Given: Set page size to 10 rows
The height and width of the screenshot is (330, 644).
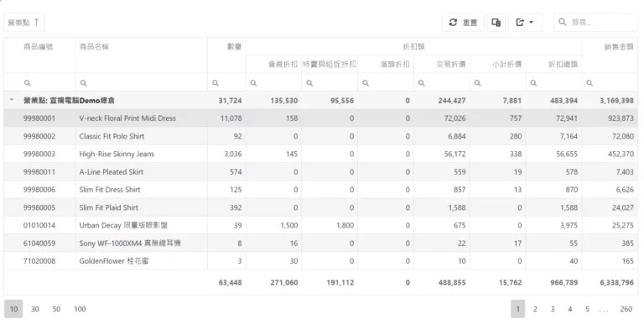Looking at the screenshot, I should pos(13,309).
